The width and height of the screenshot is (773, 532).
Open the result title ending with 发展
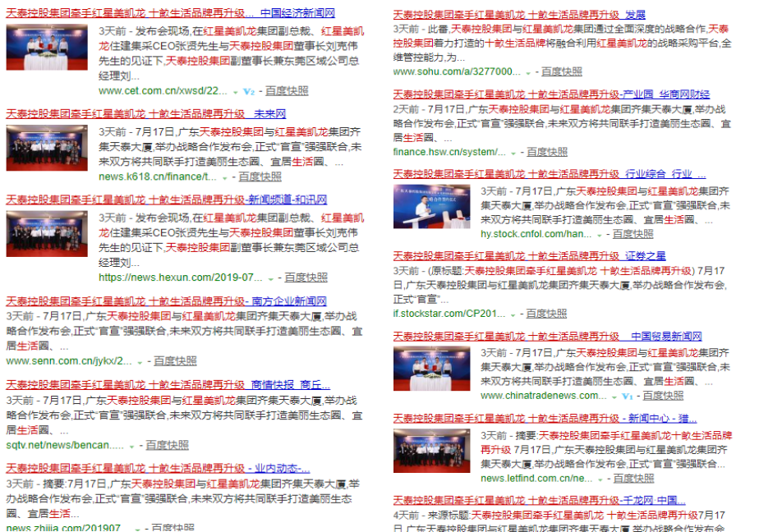[x=519, y=15]
